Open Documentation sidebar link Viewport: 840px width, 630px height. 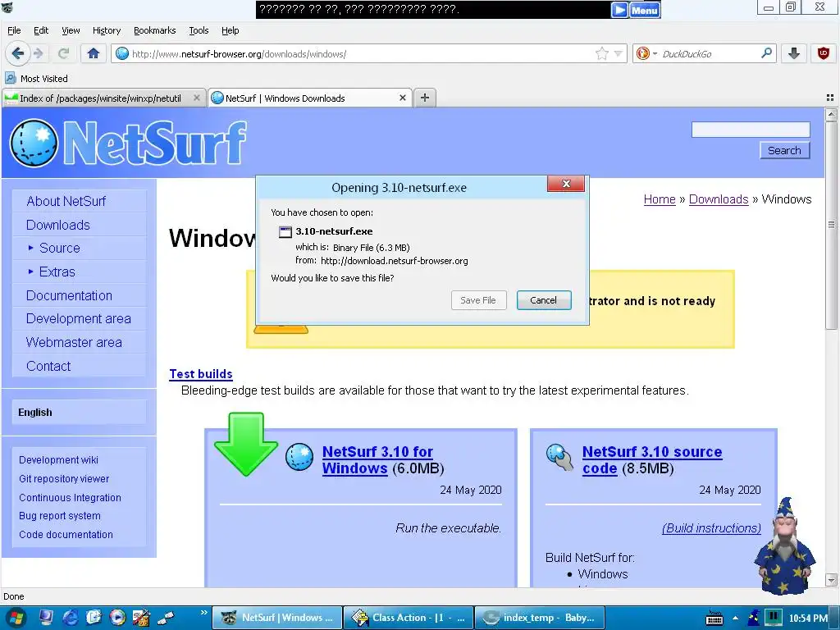click(x=69, y=295)
